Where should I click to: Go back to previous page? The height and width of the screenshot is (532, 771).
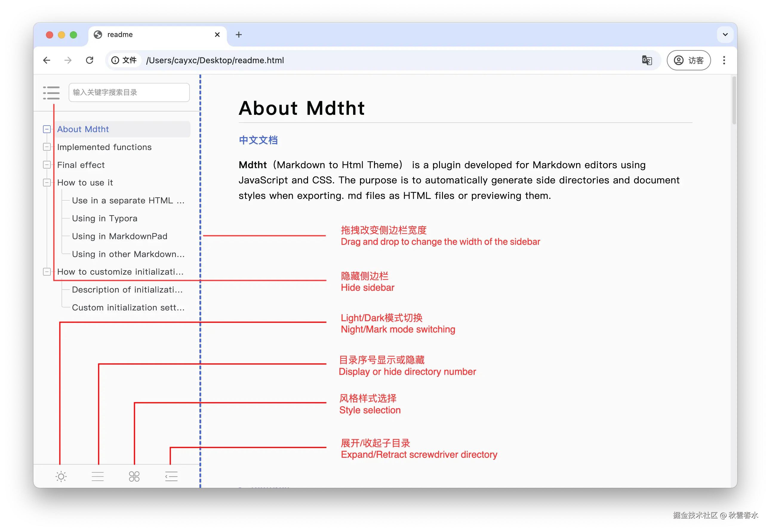(47, 60)
